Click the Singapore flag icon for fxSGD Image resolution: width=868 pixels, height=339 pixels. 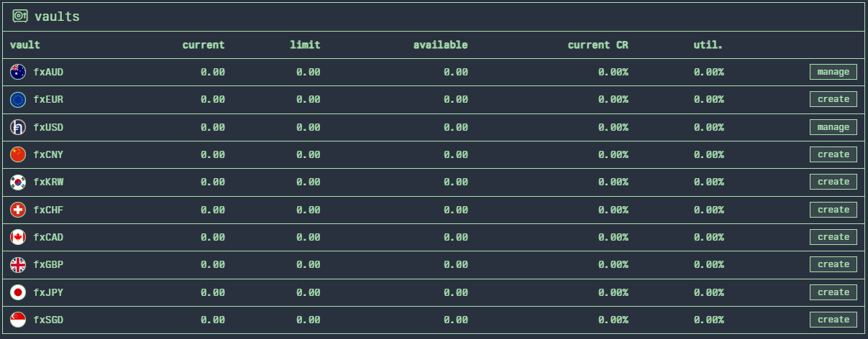(18, 320)
